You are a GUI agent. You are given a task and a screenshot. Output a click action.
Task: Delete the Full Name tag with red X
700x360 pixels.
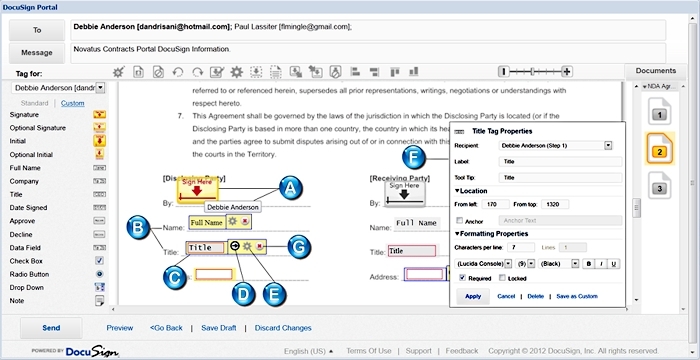tap(245, 221)
